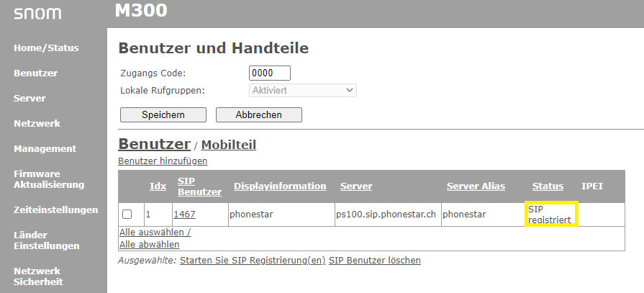Sort the table by Idx column
The image size is (644, 293).
[x=158, y=186]
